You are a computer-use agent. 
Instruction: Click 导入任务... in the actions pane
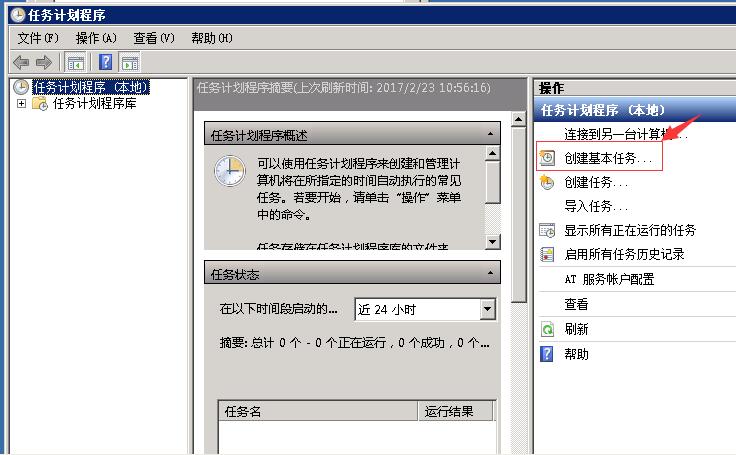point(596,206)
